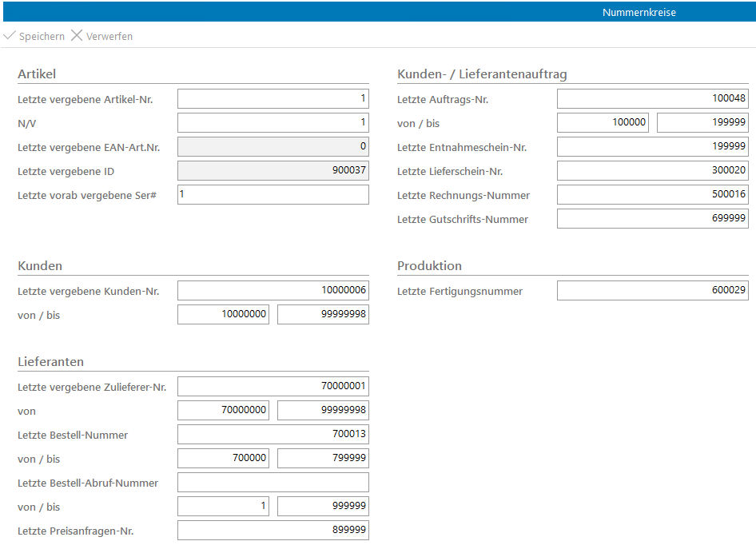
Task: Edit the Letzte vergebene Artikel-Nr. field
Action: [x=273, y=99]
